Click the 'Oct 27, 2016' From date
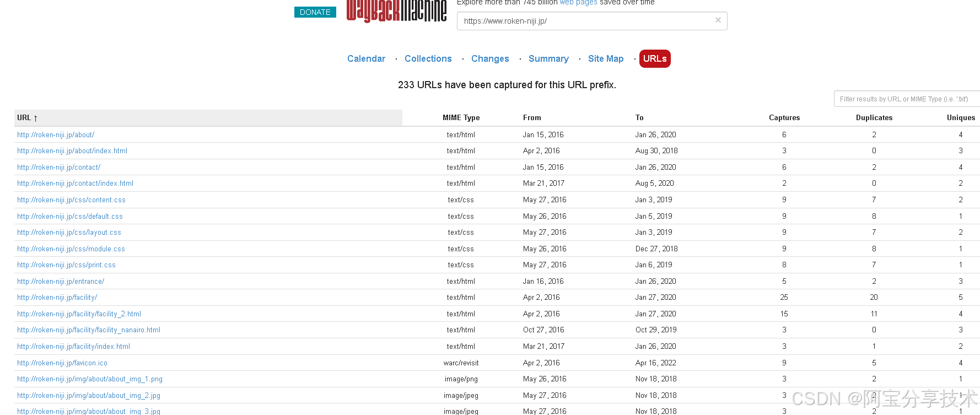Screen dimensions: 980x415 (x=543, y=330)
